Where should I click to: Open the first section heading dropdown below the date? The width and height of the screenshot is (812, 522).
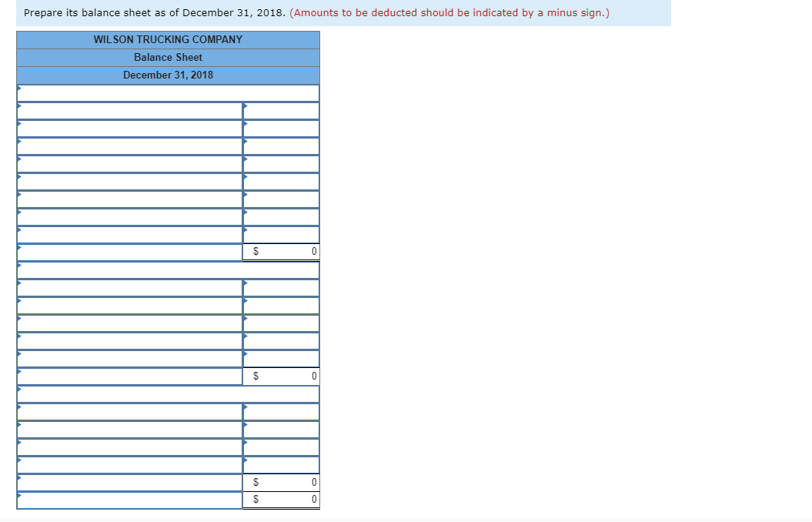[x=169, y=94]
